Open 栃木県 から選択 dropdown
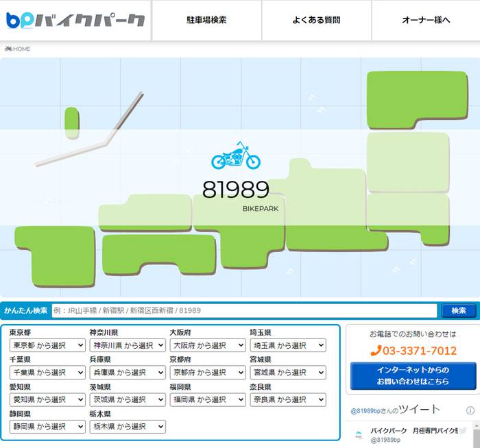 coord(128,427)
